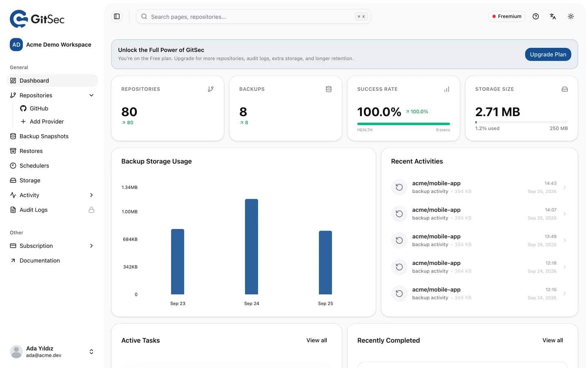Open the help question mark icon
588x368 pixels.
536,16
